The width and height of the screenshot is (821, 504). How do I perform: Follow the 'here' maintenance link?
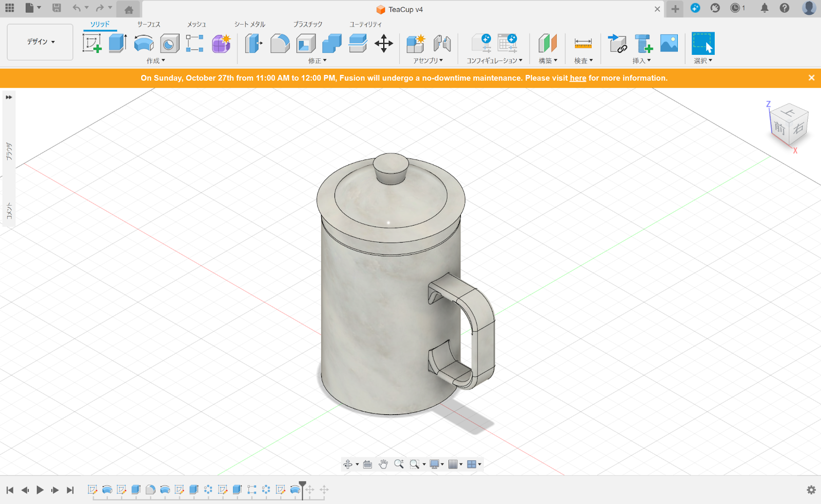click(578, 78)
